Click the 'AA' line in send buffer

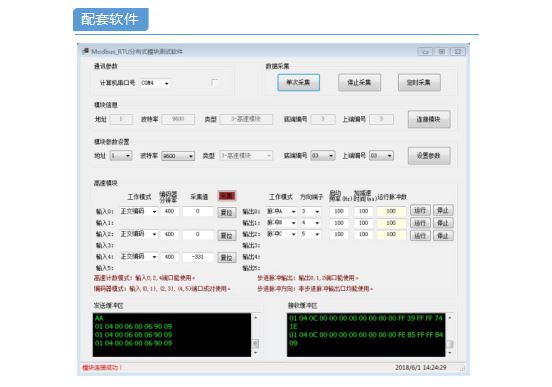99,318
